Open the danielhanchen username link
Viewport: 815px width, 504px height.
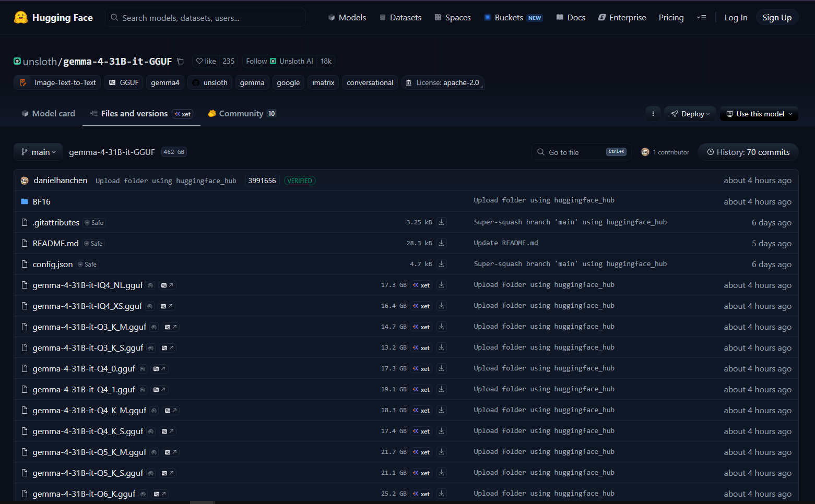click(x=61, y=181)
